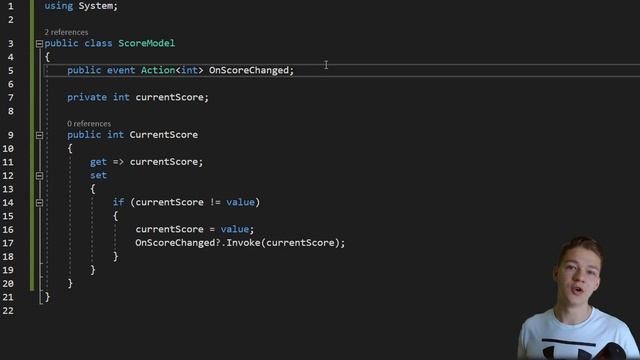The height and width of the screenshot is (360, 640).
Task: Collapse the CurrentScore property outline
Action: pyautogui.click(x=39, y=135)
